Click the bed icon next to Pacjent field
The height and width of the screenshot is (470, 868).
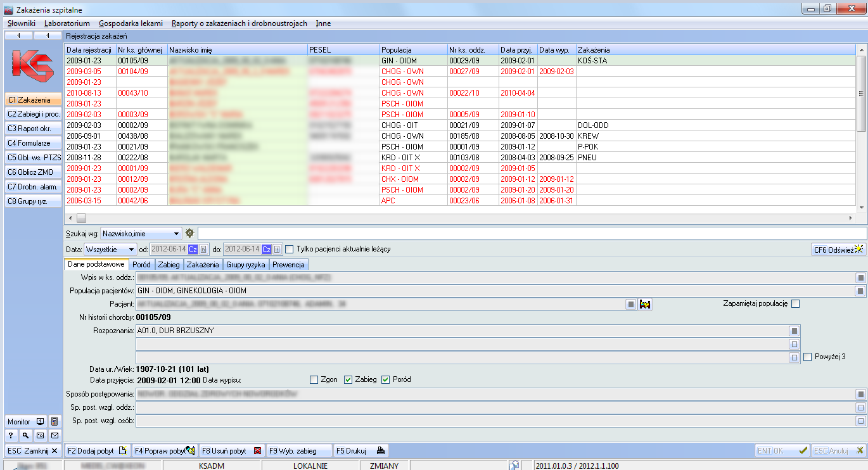646,305
